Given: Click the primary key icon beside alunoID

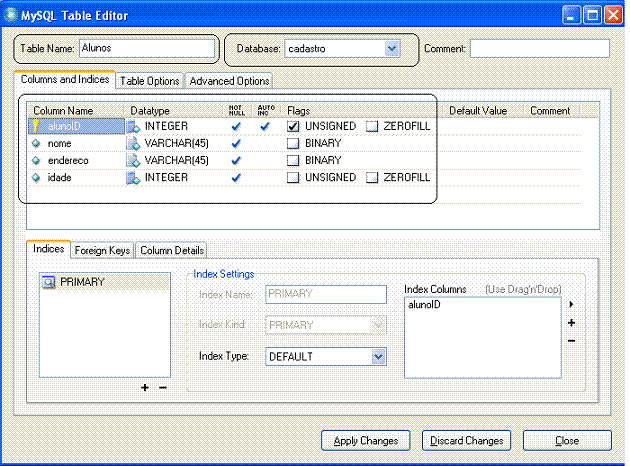Looking at the screenshot, I should point(36,126).
